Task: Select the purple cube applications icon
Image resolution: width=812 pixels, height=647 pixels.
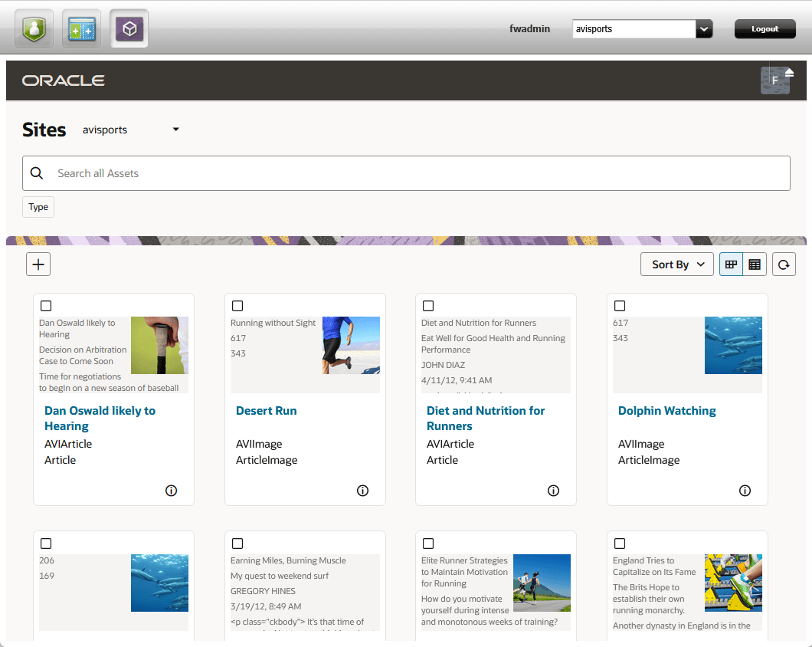Action: coord(129,28)
